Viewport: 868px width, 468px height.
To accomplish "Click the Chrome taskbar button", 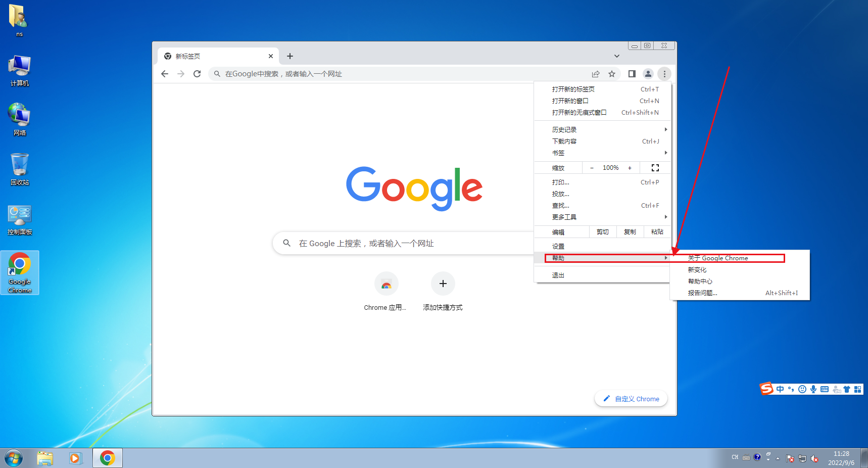I will click(107, 458).
